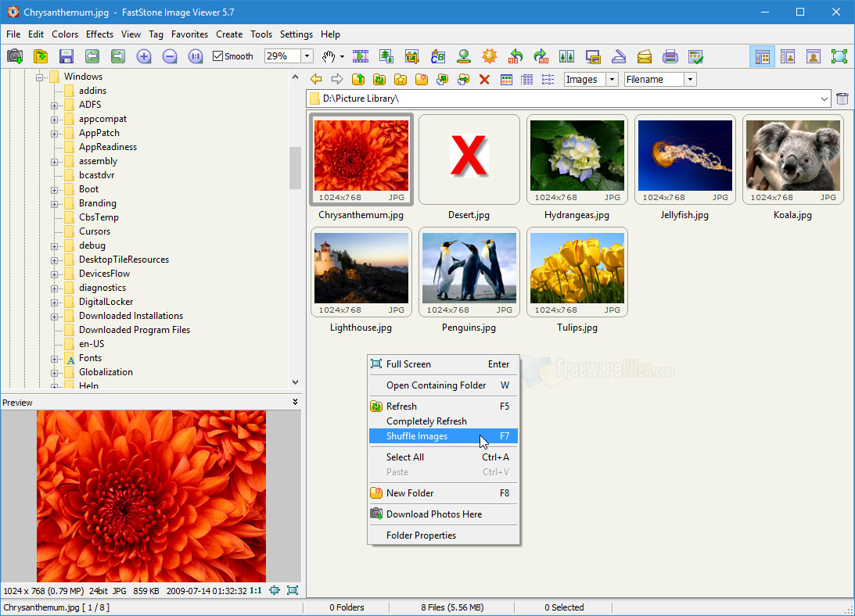Viewport: 855px width, 616px height.
Task: Click the Acquire Images from Scanner icon
Action: (618, 56)
